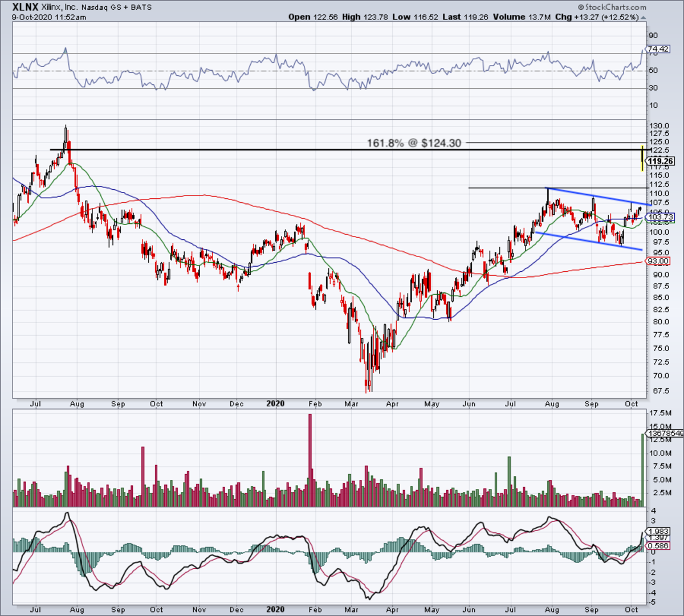Click the Volume 13.7M header value
The image size is (684, 616).
[x=523, y=17]
